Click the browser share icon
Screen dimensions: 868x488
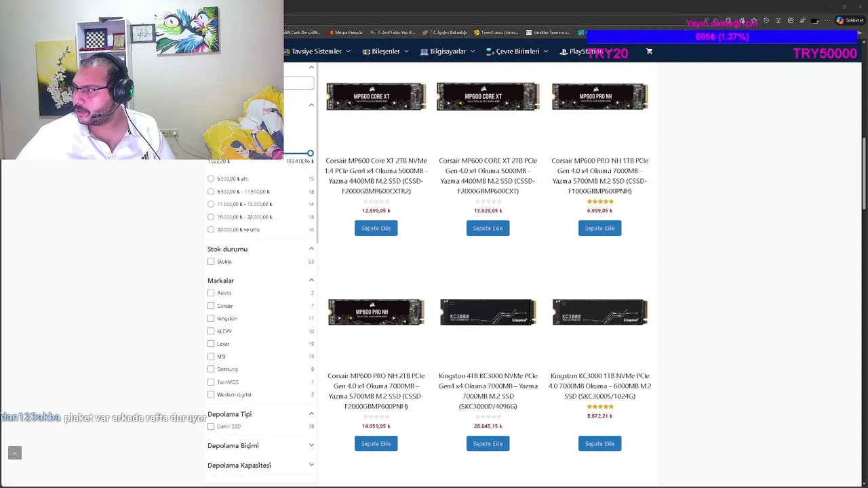(803, 20)
